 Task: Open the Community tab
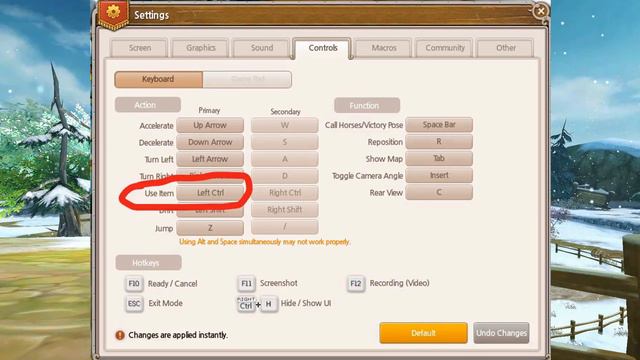[444, 48]
